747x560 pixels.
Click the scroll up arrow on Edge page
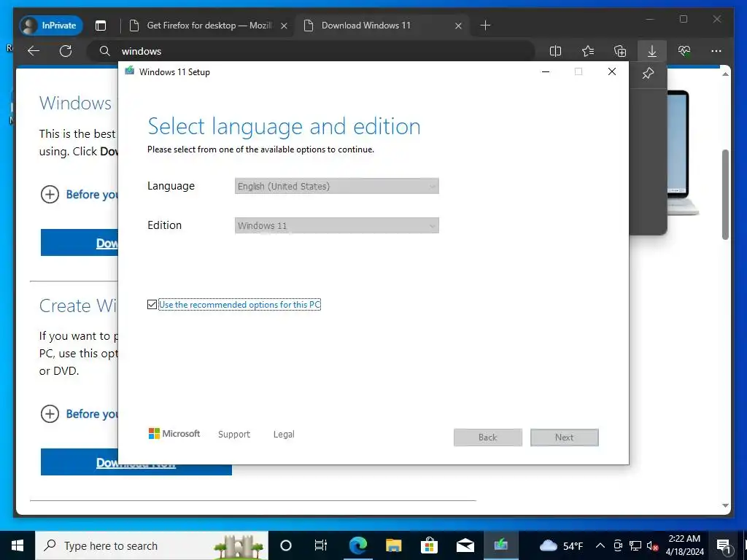(x=726, y=74)
